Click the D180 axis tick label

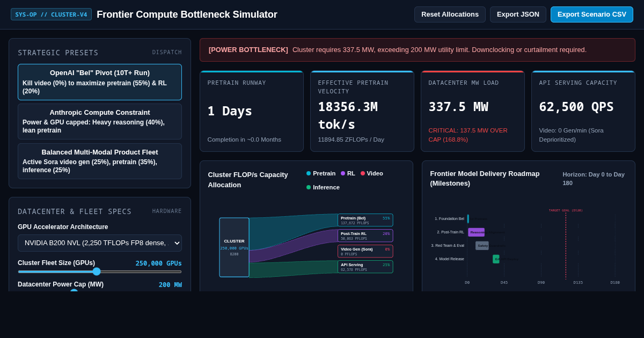615,283
